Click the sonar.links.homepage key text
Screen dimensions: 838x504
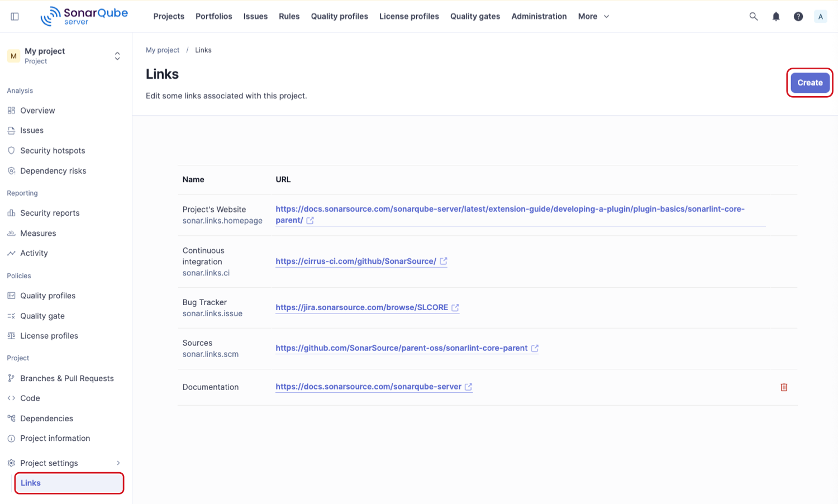222,221
